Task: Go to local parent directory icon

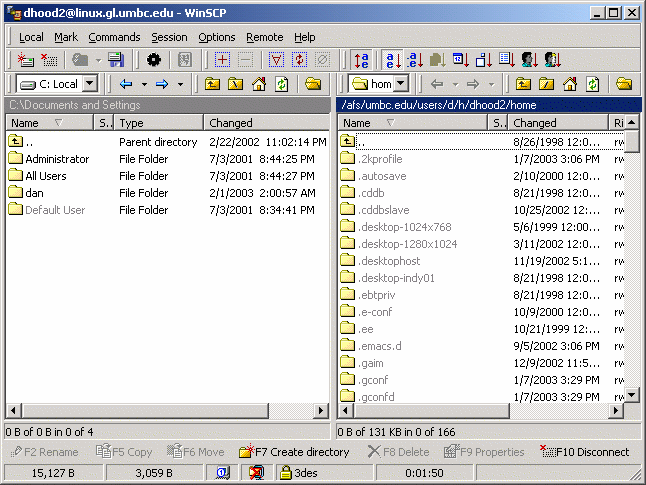Action: pos(212,84)
